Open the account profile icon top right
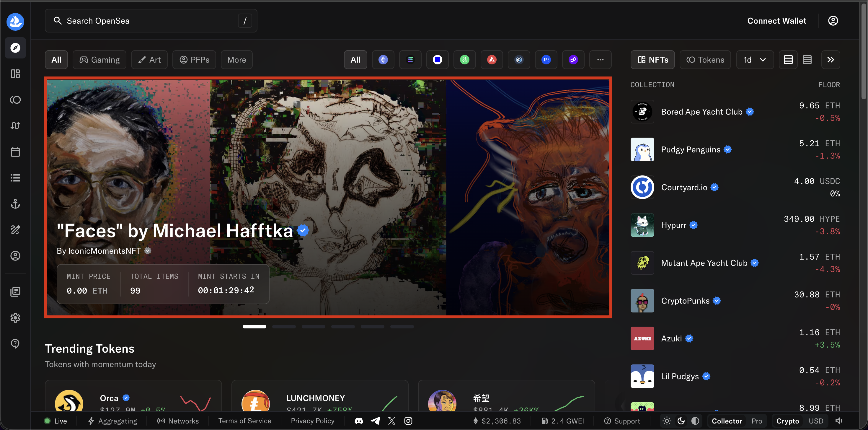 click(833, 21)
